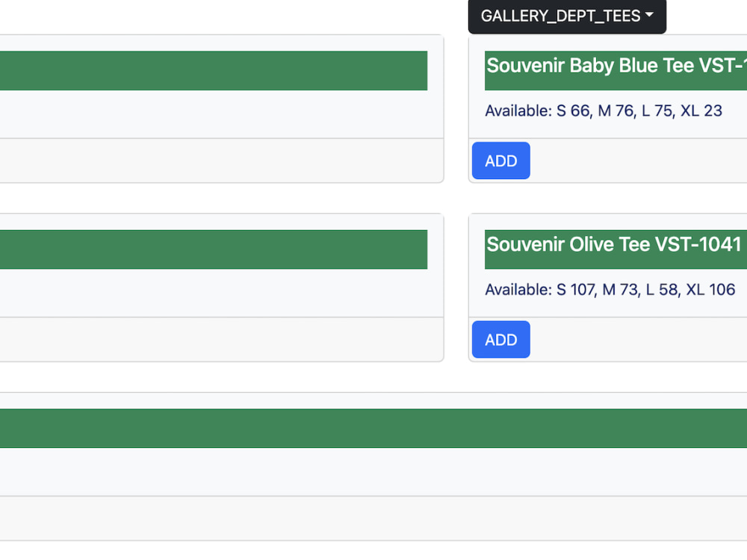Viewport: 747px width, 560px height.
Task: Click availability text S 66, M 76
Action: (x=595, y=111)
